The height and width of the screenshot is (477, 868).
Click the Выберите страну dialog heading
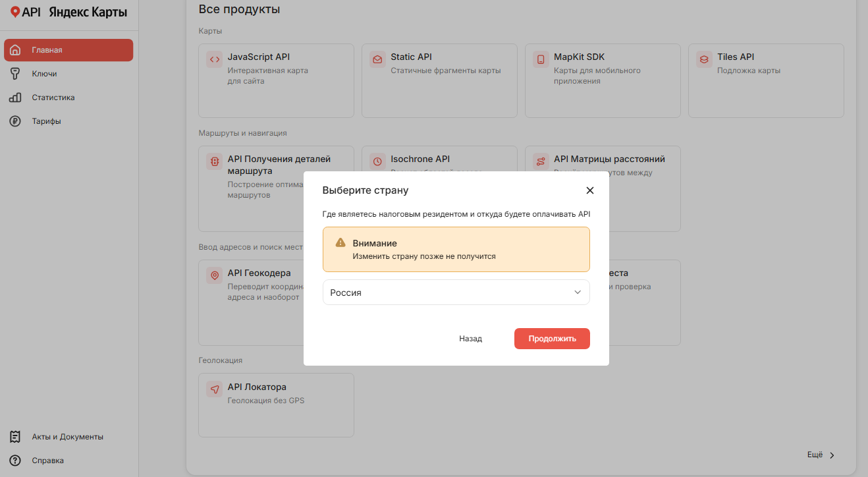366,190
